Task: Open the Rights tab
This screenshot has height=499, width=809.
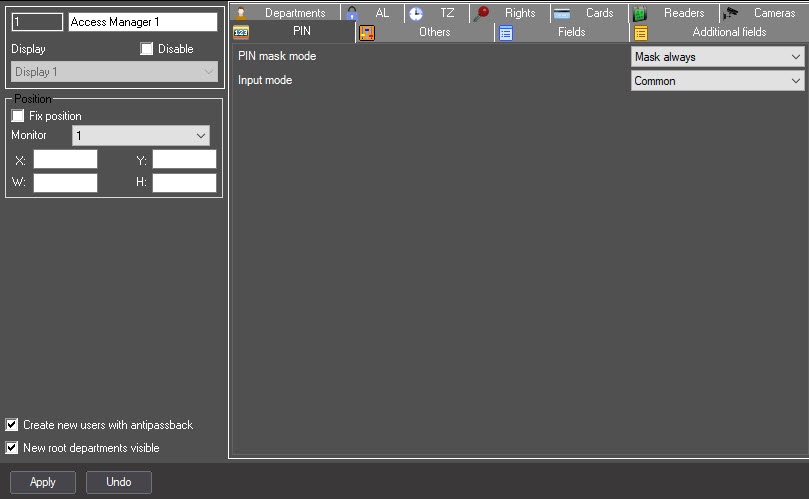Action: click(x=510, y=13)
